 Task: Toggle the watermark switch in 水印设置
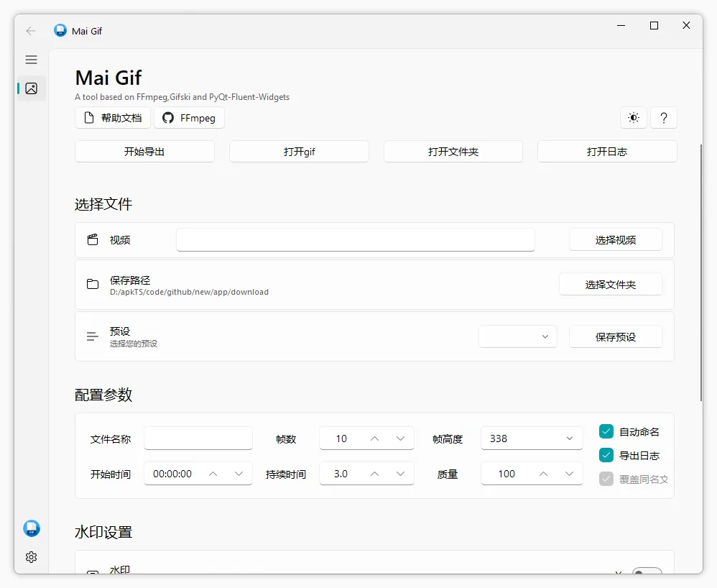pos(647,573)
